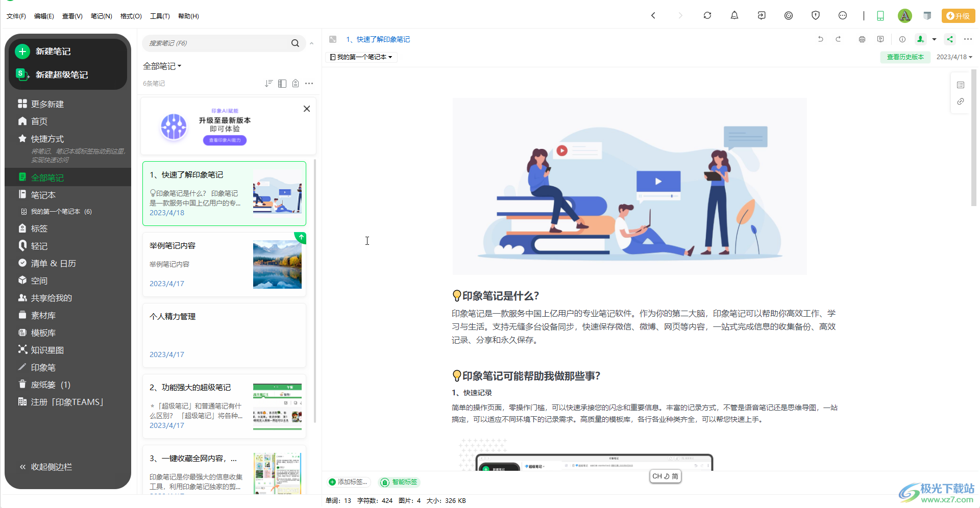Viewport: 980px width, 508px height.
Task: Click 查看印象AI能力 button
Action: tap(225, 140)
